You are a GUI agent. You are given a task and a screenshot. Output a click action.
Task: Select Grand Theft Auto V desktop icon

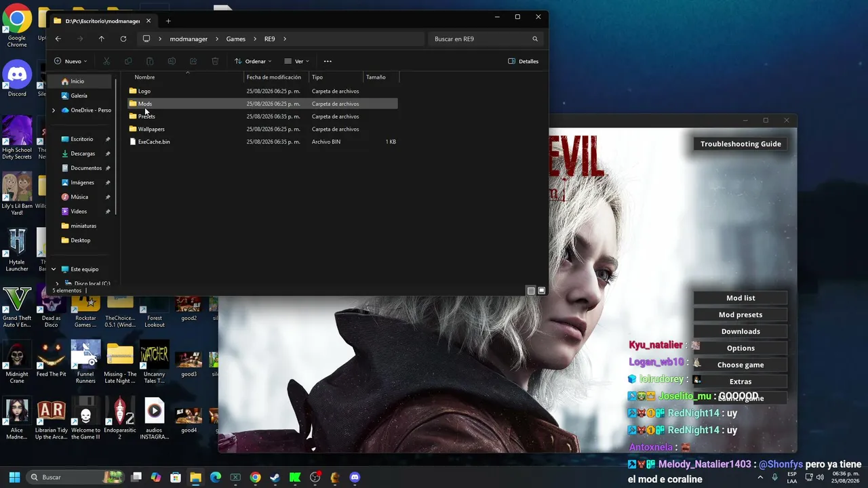pos(17,307)
